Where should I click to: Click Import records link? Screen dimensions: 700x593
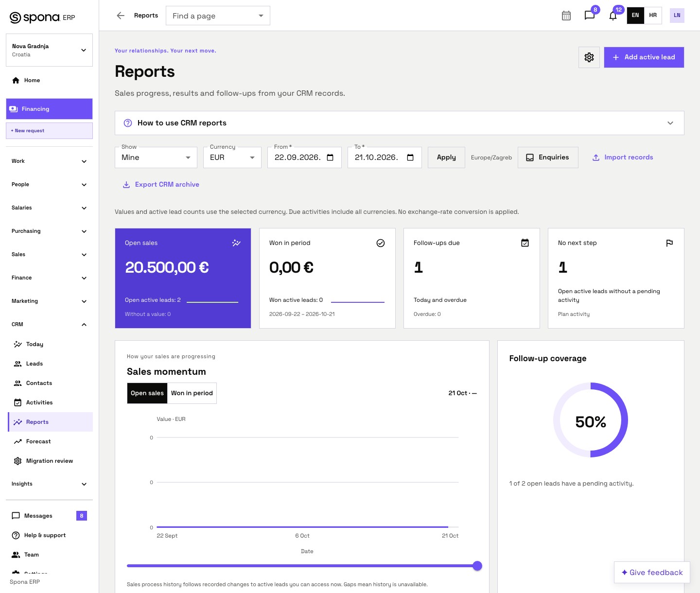click(623, 157)
